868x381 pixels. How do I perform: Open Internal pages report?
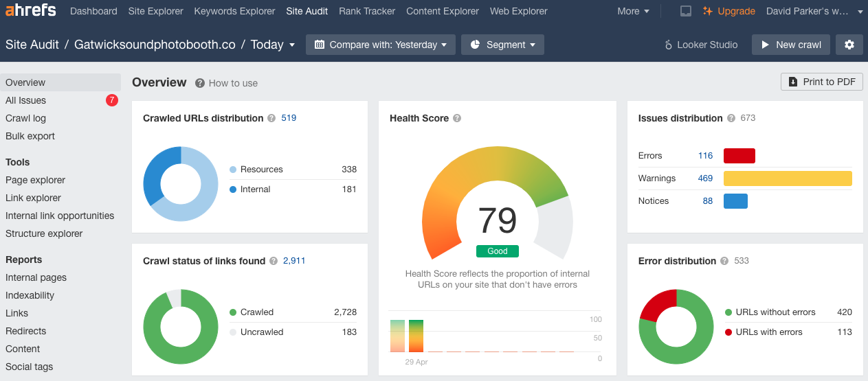[36, 277]
